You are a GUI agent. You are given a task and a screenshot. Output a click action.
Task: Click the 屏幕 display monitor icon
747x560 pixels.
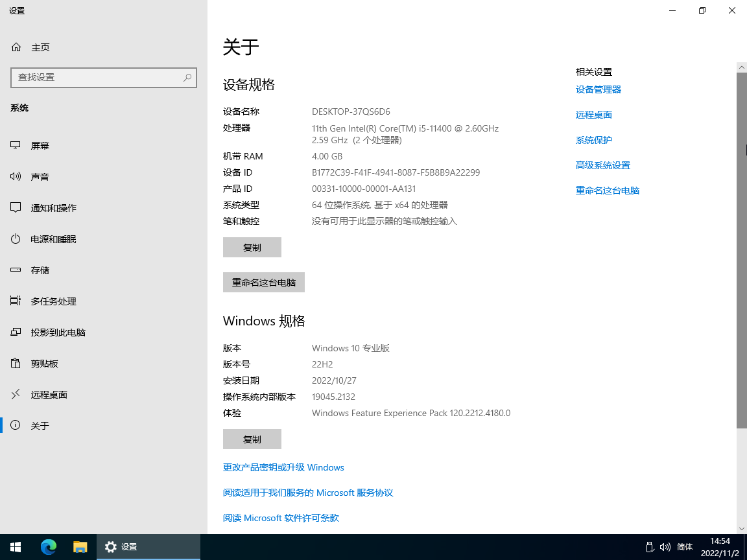[16, 145]
